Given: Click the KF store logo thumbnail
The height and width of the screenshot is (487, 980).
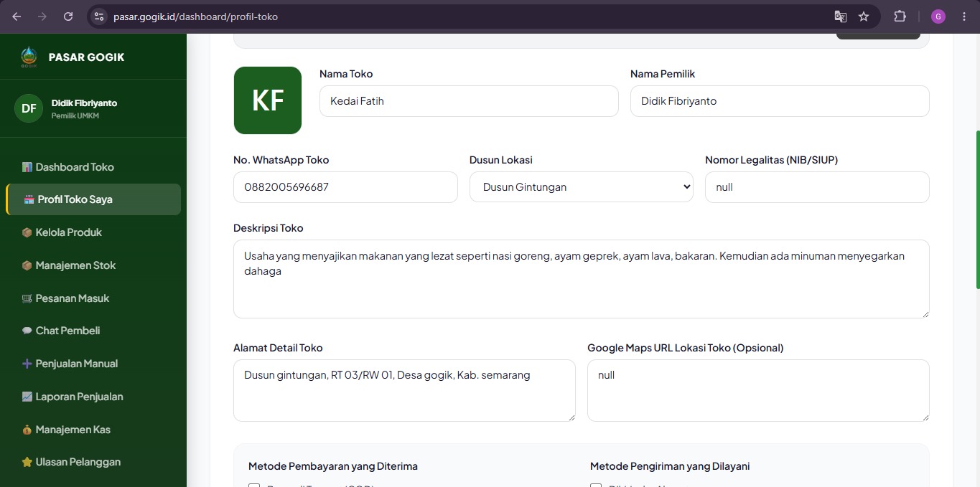Looking at the screenshot, I should click(268, 100).
